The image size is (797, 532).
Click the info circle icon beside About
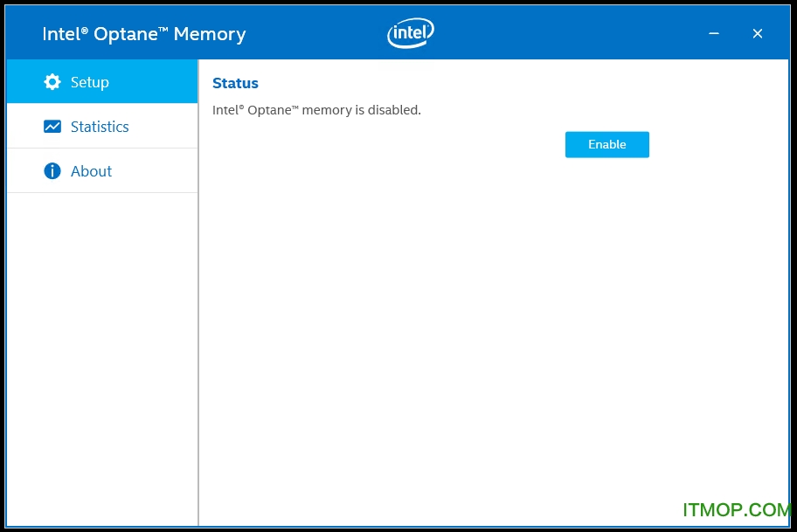click(x=52, y=171)
